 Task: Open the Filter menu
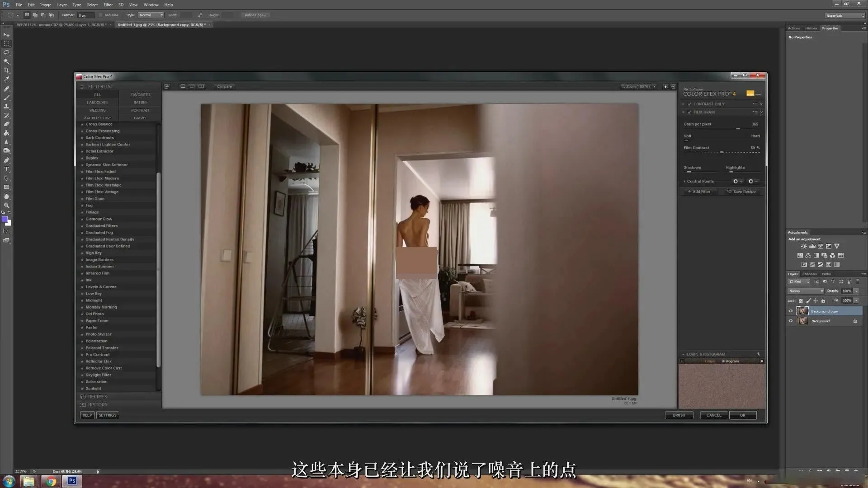108,5
